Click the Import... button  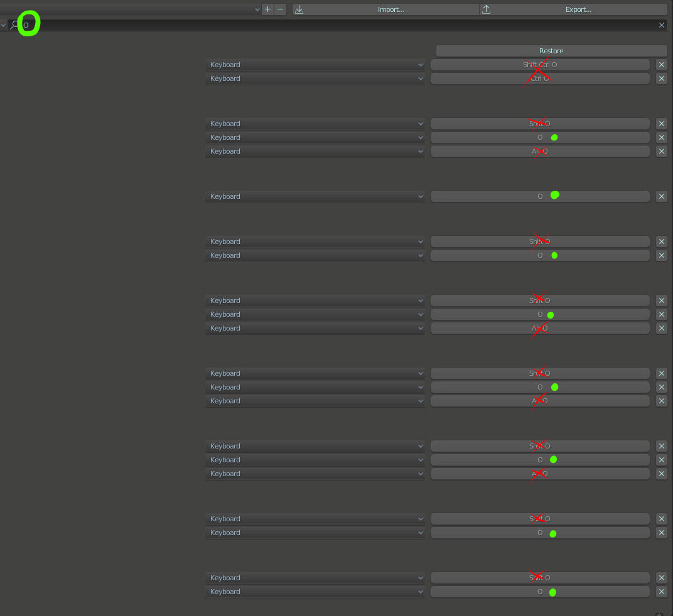(385, 9)
